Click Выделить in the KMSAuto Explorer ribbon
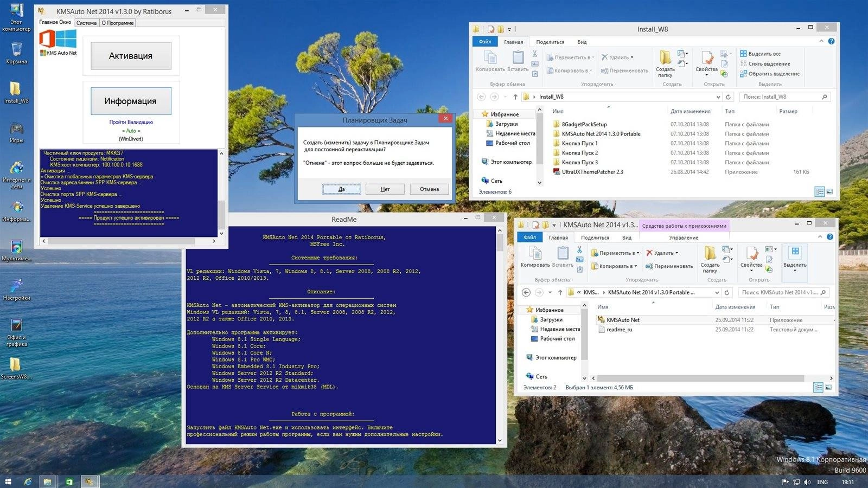Image resolution: width=868 pixels, height=488 pixels. click(795, 260)
